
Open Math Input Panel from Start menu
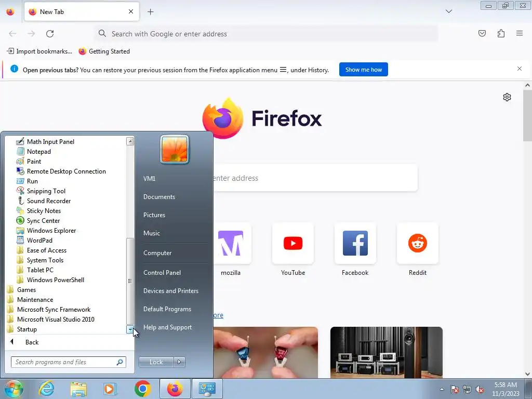tap(50, 141)
